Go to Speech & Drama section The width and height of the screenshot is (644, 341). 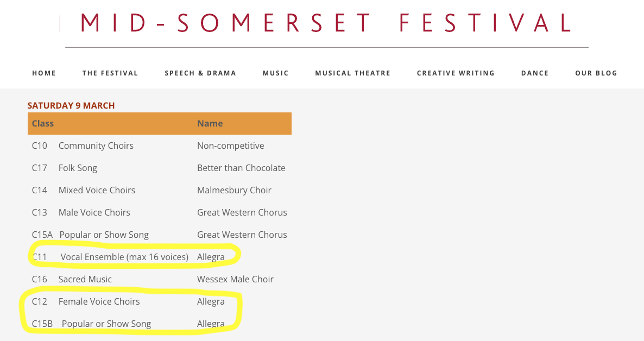pyautogui.click(x=200, y=73)
